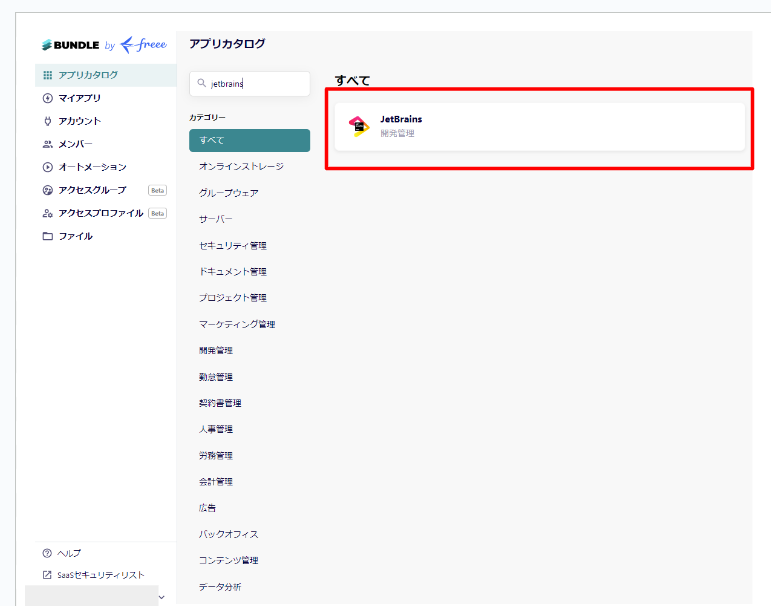Screen dimensions: 771x606
Task: Click the search magnifier icon
Action: click(202, 83)
